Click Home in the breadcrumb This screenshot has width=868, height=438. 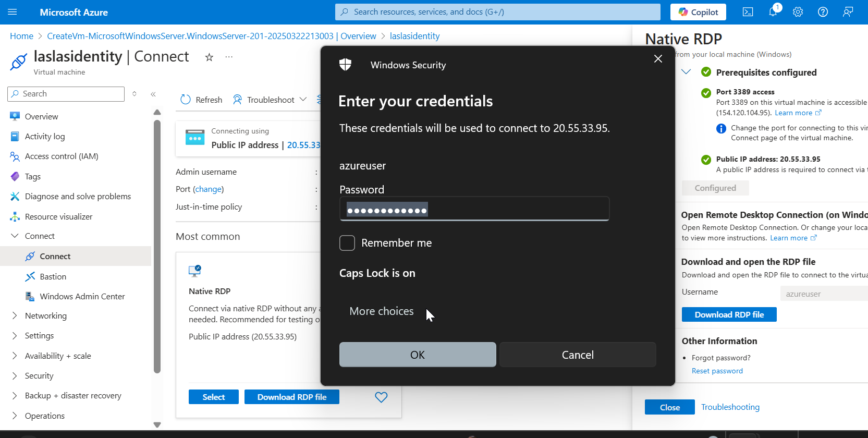21,36
